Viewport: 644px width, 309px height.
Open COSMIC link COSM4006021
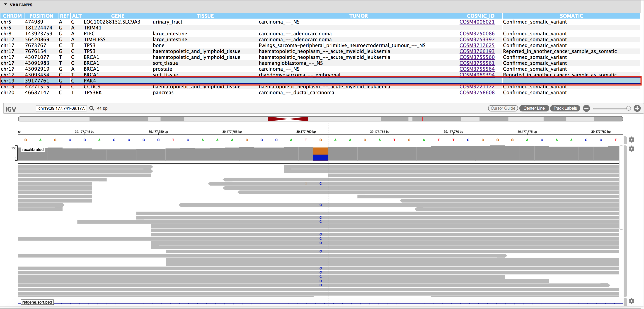[x=477, y=22]
